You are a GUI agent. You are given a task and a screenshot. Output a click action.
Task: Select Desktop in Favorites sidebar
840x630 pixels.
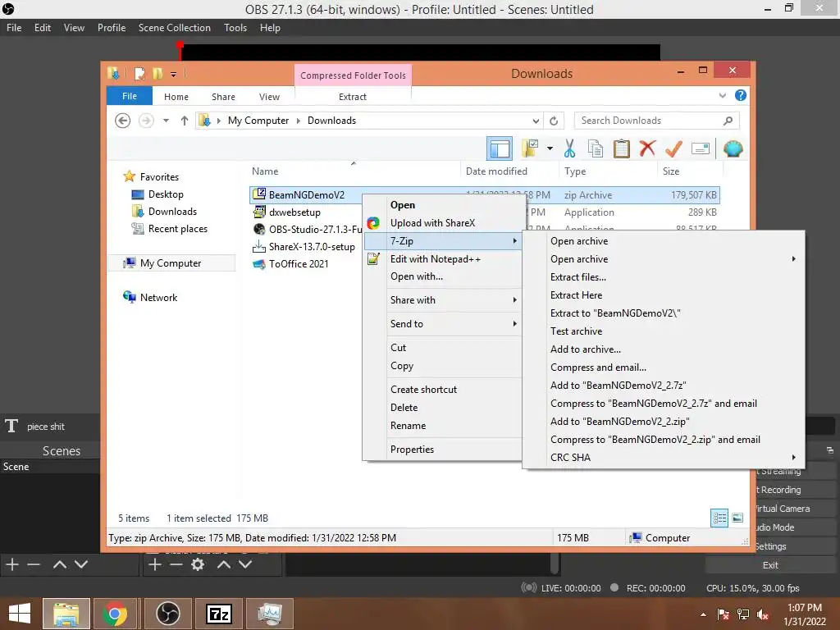click(x=166, y=194)
